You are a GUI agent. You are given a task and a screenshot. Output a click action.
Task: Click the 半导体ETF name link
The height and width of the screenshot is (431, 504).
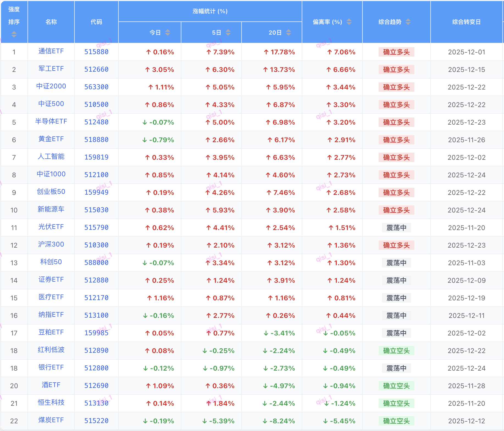pos(51,122)
